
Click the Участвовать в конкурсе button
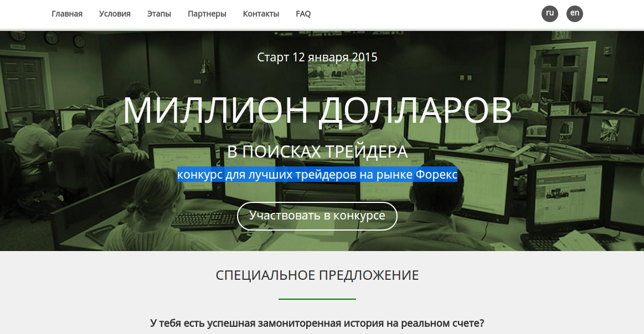click(317, 216)
